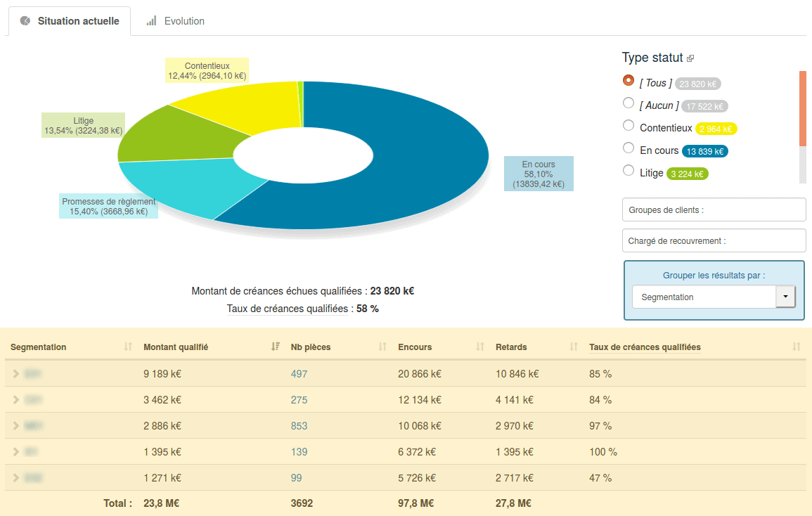
Task: Sort table by Nb pièces sort icon
Action: [382, 347]
